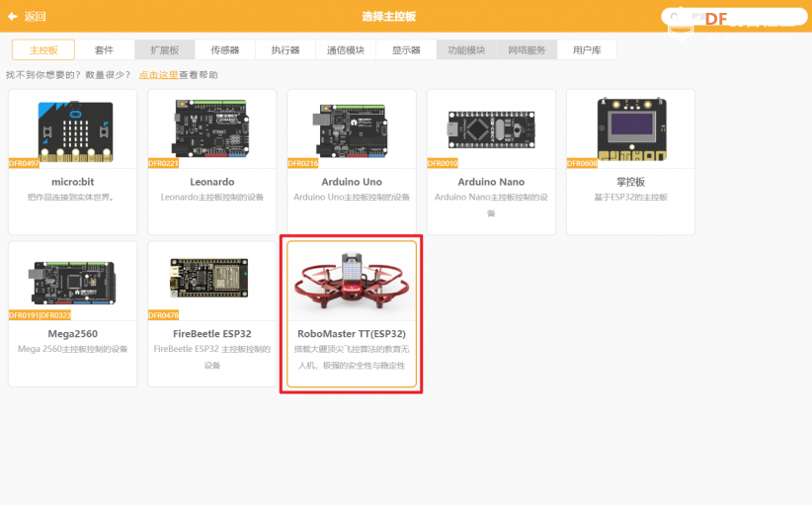Open the 功能模块 tab
This screenshot has width=812, height=505.
point(466,50)
